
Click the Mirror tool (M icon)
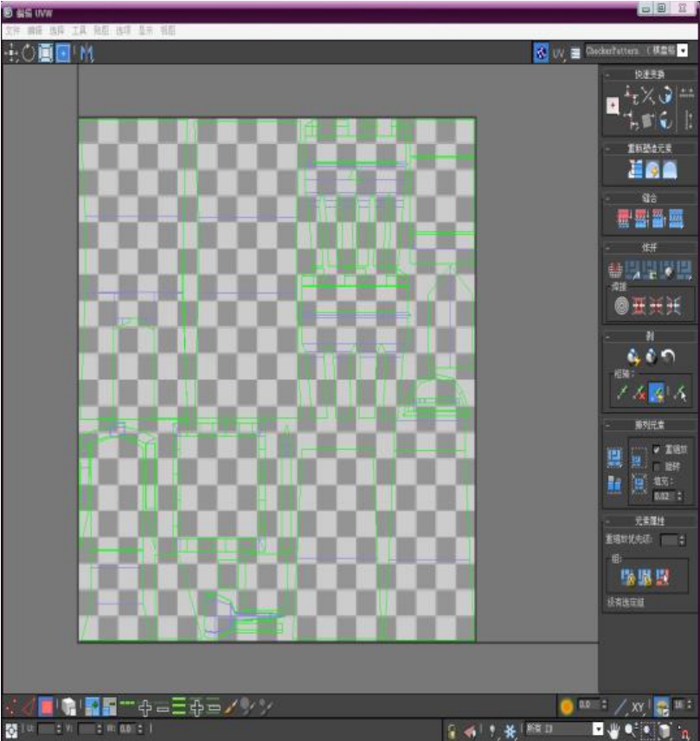pos(87,54)
